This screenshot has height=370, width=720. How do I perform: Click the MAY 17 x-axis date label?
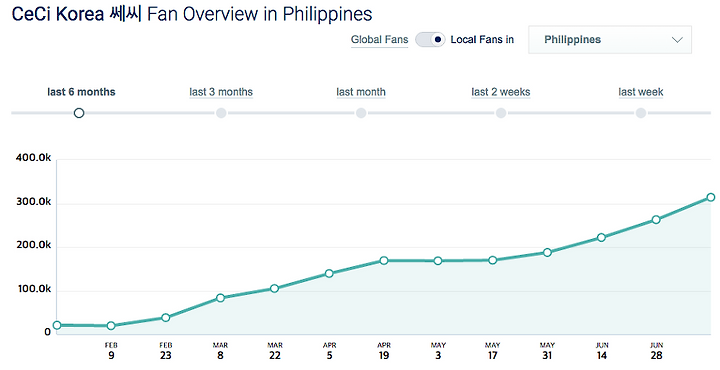pos(493,351)
